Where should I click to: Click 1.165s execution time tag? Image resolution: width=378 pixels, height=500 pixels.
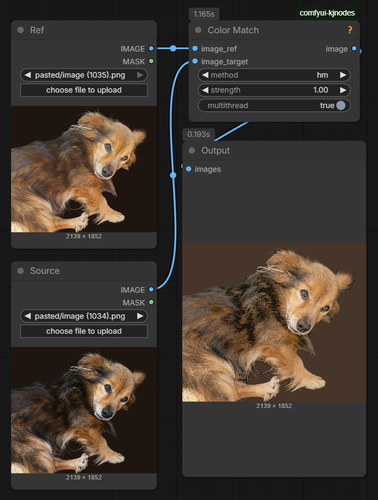pyautogui.click(x=204, y=14)
